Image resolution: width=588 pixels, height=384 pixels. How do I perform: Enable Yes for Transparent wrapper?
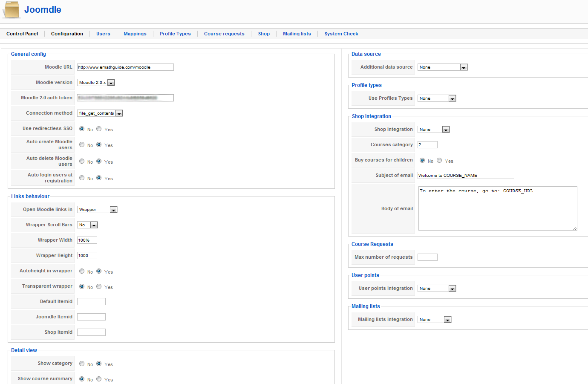tap(99, 286)
